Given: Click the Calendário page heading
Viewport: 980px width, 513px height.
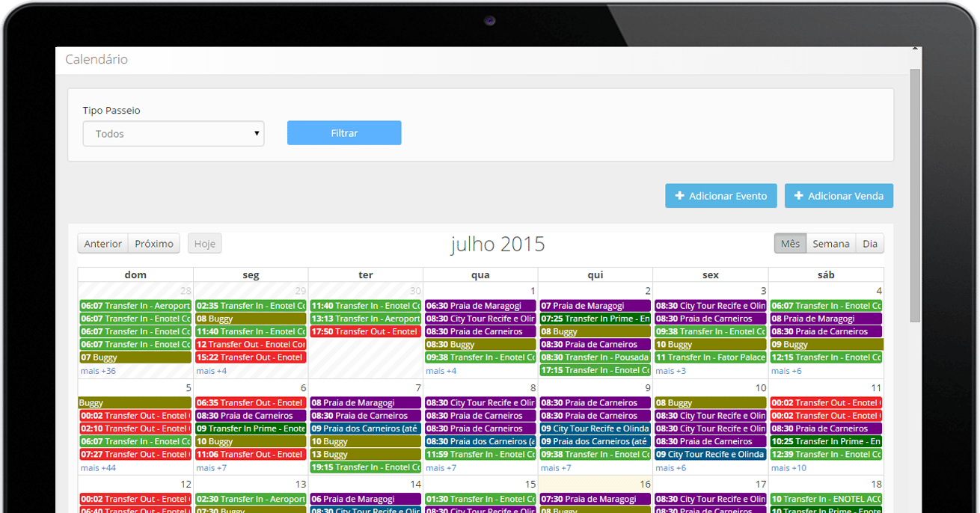Looking at the screenshot, I should (x=97, y=59).
